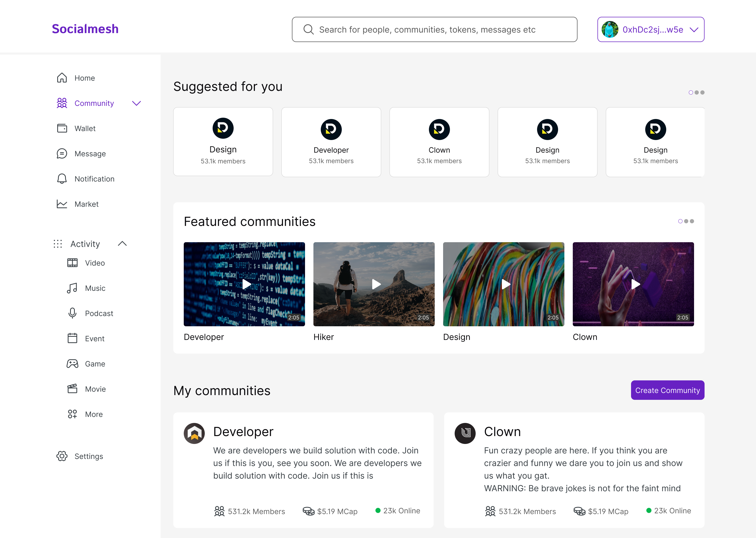Viewport: 756px width, 538px height.
Task: Open Music in Activity menu
Action: pos(95,288)
